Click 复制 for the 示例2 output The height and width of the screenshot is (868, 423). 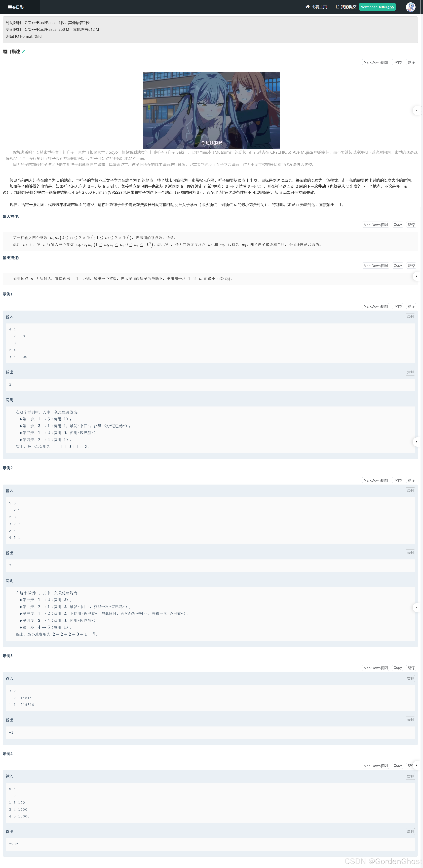410,553
